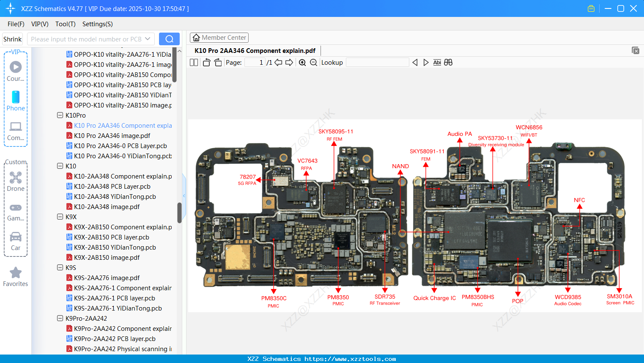Click the blue search magnifier button
Screen dimensions: 644x363
[x=169, y=39]
